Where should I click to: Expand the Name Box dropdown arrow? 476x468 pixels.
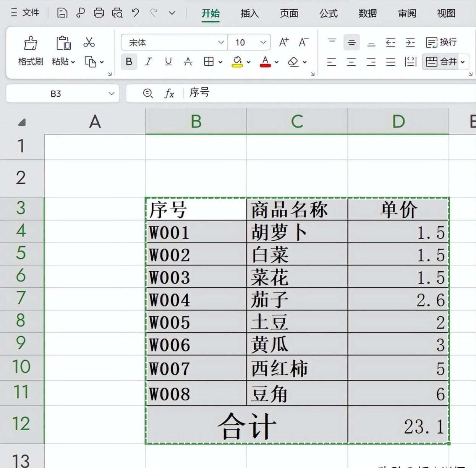click(x=111, y=94)
